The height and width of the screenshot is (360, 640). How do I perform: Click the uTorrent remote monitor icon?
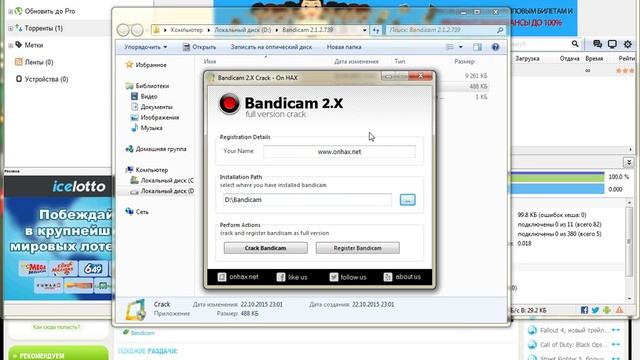(612, 44)
